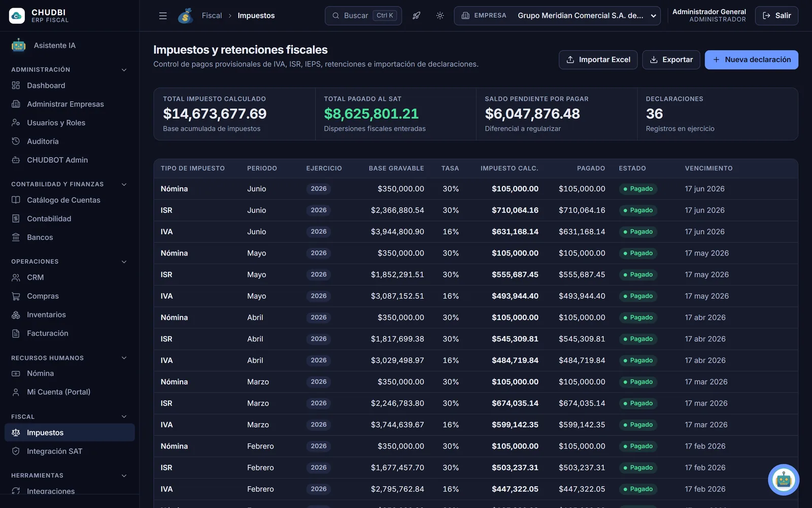The image size is (812, 508).
Task: Click the $710,064.16 Impuesto Calc. value
Action: tap(515, 210)
